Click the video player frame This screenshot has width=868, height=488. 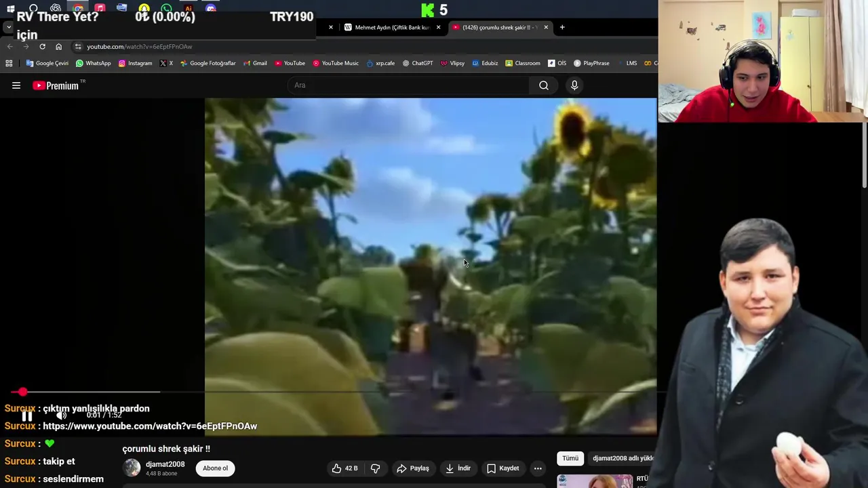tap(431, 266)
